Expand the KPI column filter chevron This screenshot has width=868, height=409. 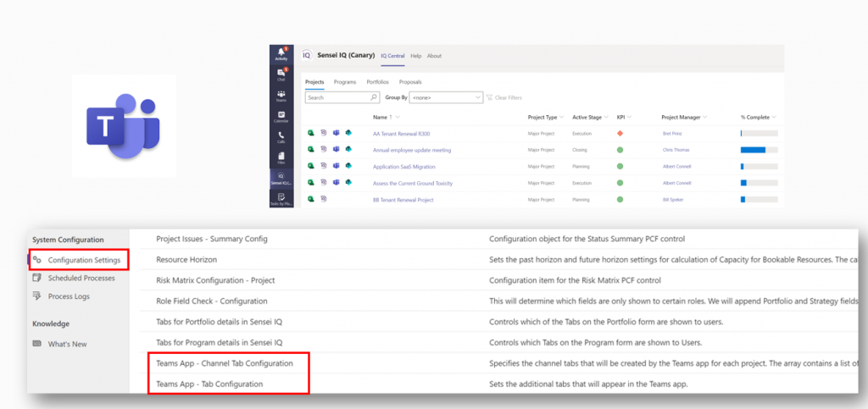[x=630, y=117]
